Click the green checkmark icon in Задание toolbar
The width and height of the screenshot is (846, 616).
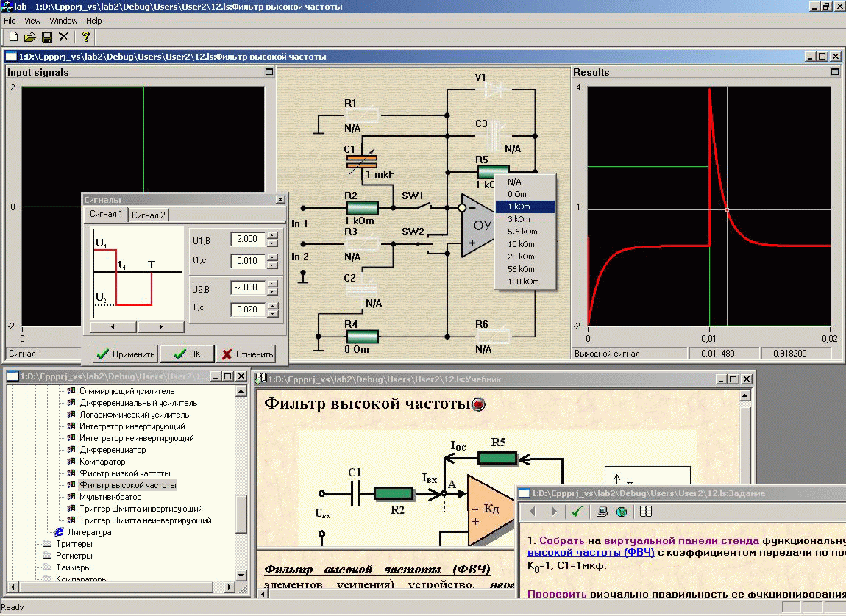pyautogui.click(x=577, y=512)
